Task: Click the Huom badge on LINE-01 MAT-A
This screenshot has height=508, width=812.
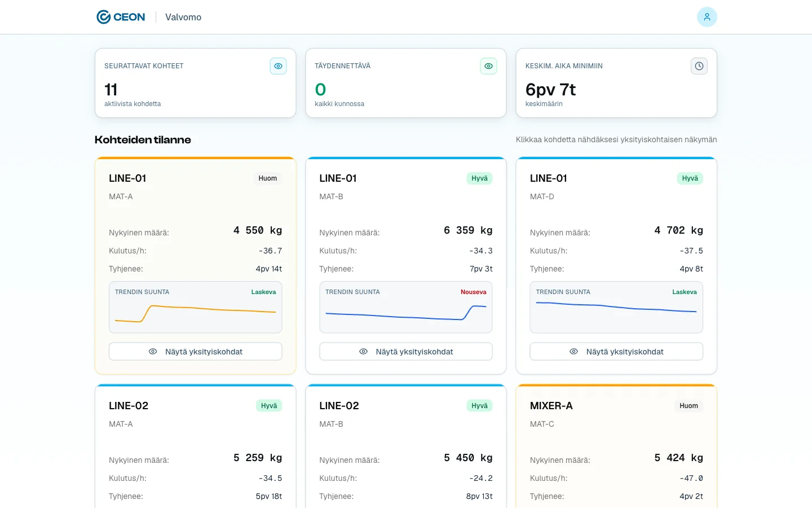Action: click(x=267, y=178)
